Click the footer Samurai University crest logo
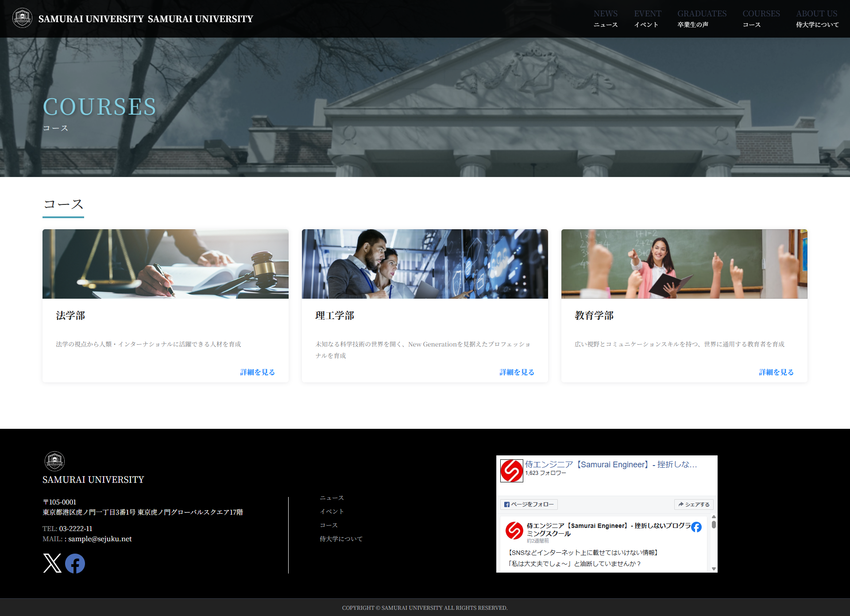This screenshot has height=616, width=850. [54, 461]
